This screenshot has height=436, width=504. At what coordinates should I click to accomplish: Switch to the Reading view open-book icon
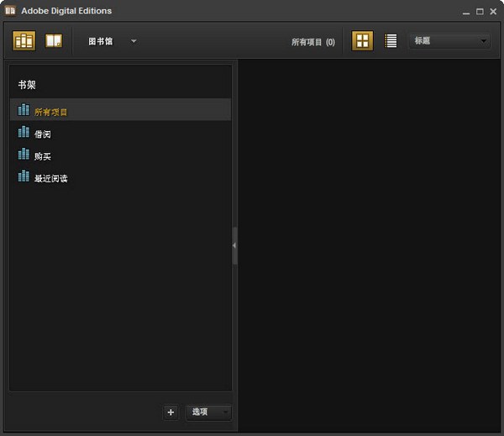(54, 40)
